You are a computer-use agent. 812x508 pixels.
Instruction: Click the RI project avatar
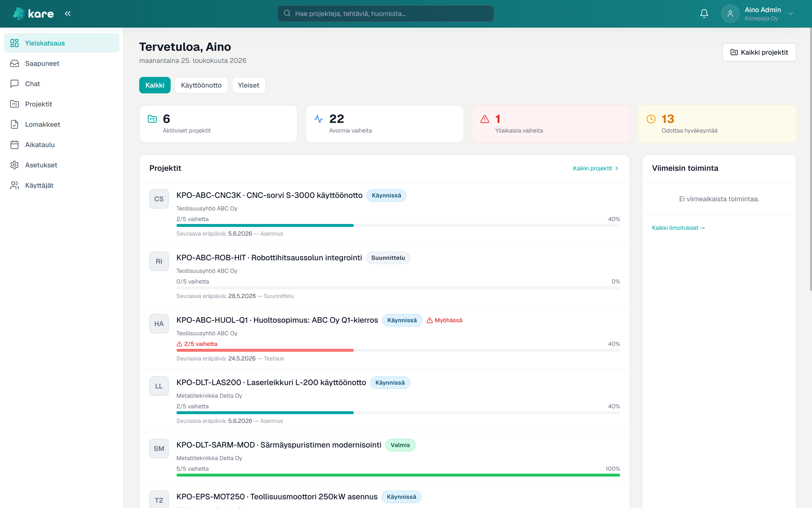[x=159, y=261]
